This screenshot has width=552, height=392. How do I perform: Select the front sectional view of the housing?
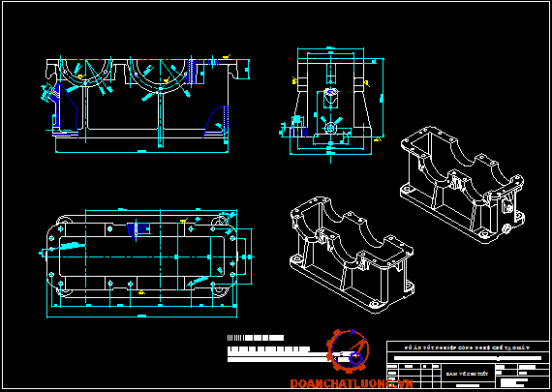(x=146, y=104)
